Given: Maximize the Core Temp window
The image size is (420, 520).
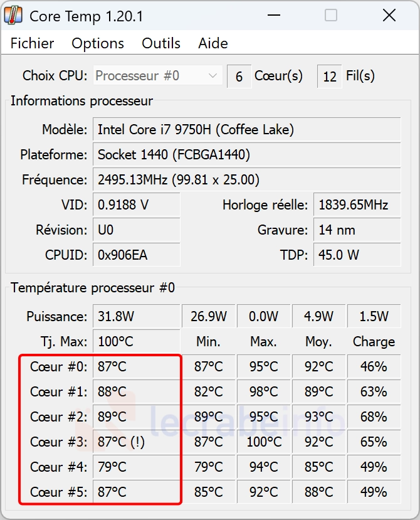Looking at the screenshot, I should 330,15.
